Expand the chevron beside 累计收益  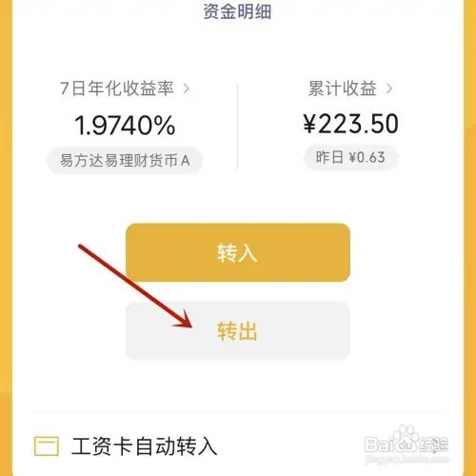point(389,89)
